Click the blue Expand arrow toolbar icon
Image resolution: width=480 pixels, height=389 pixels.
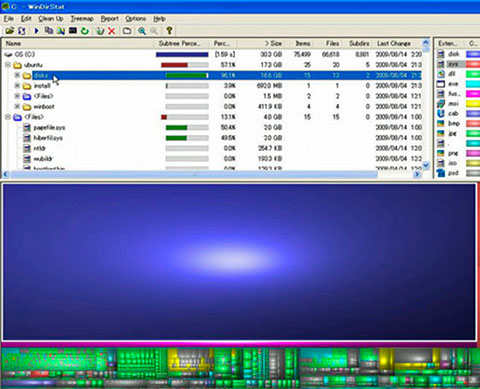pyautogui.click(x=36, y=31)
